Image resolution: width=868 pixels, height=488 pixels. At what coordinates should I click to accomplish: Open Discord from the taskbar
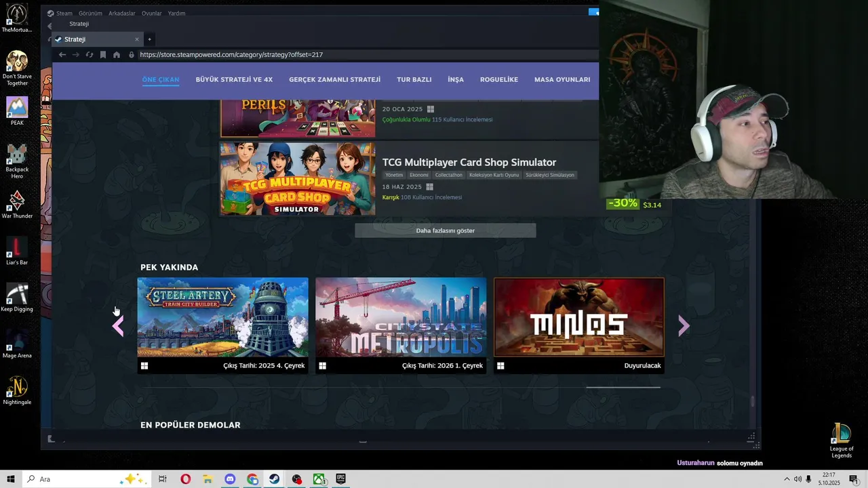(230, 479)
